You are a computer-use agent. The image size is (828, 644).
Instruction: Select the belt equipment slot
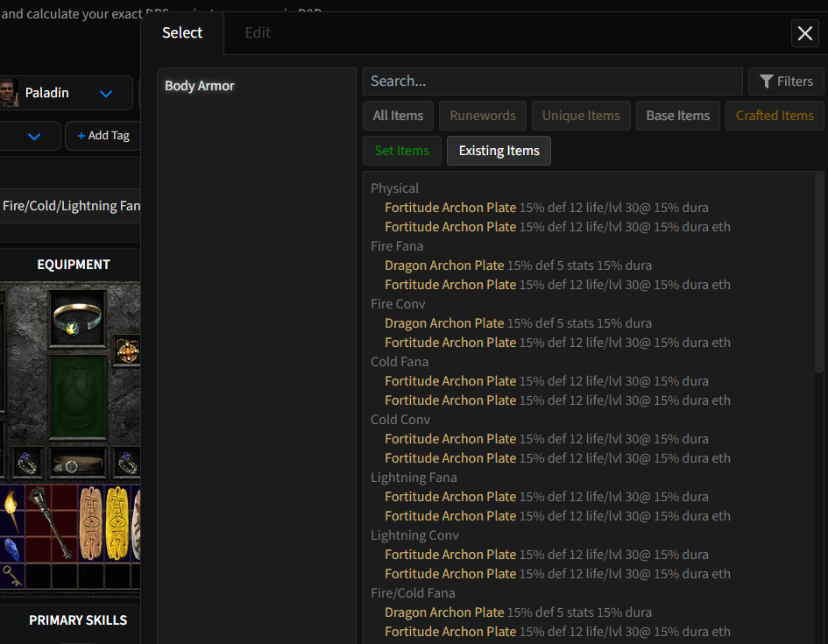(79, 463)
